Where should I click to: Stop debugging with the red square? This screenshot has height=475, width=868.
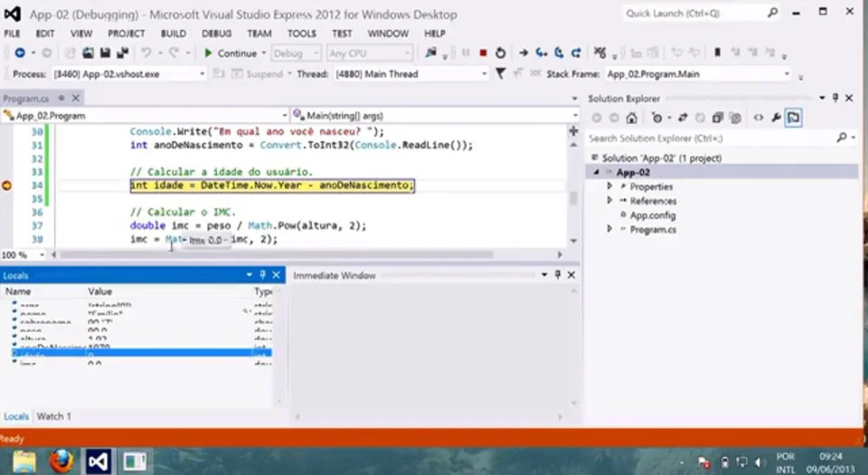coord(483,53)
